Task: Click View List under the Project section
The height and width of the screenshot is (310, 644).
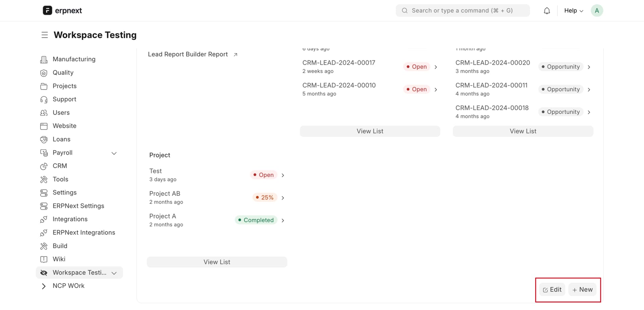Action: 217,262
